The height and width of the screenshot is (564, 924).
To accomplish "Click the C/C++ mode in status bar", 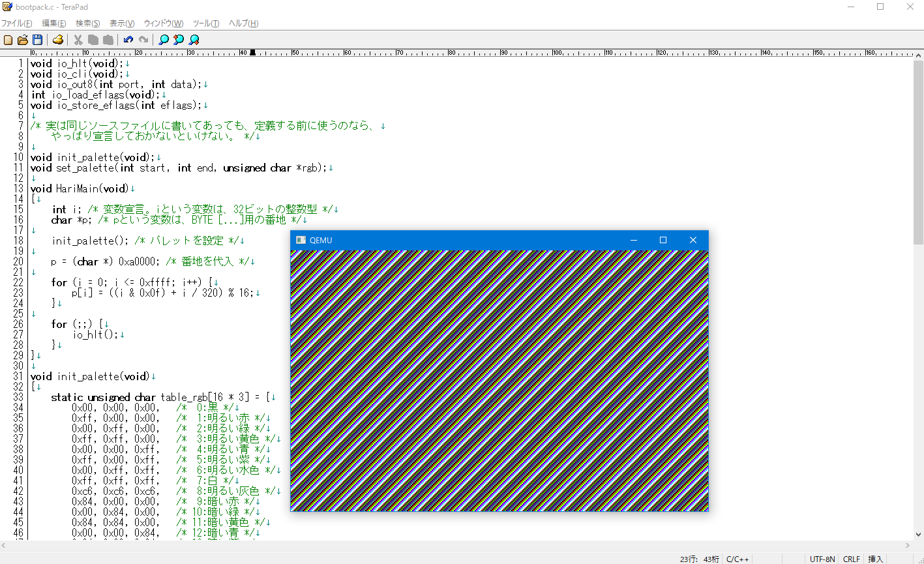I will pyautogui.click(x=738, y=559).
